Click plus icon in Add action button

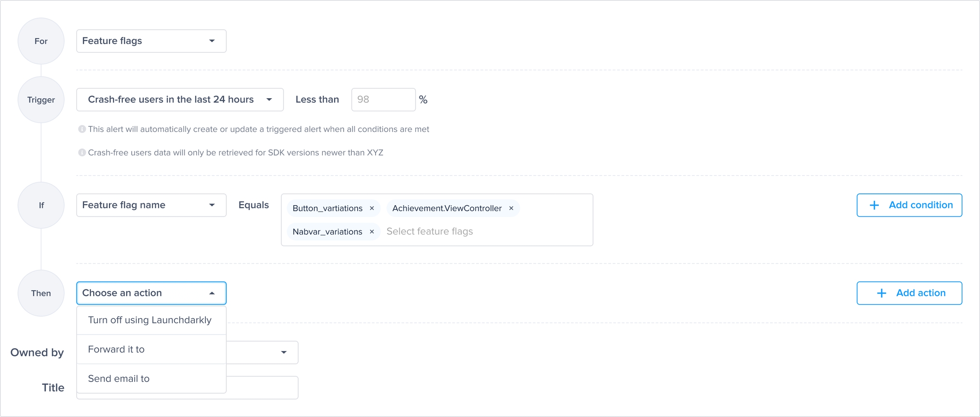[x=881, y=293]
